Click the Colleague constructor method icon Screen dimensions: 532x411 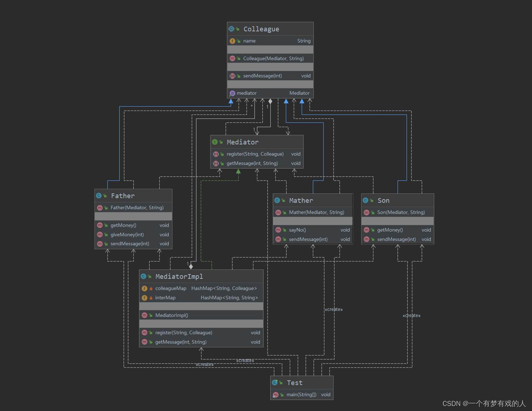pyautogui.click(x=232, y=58)
